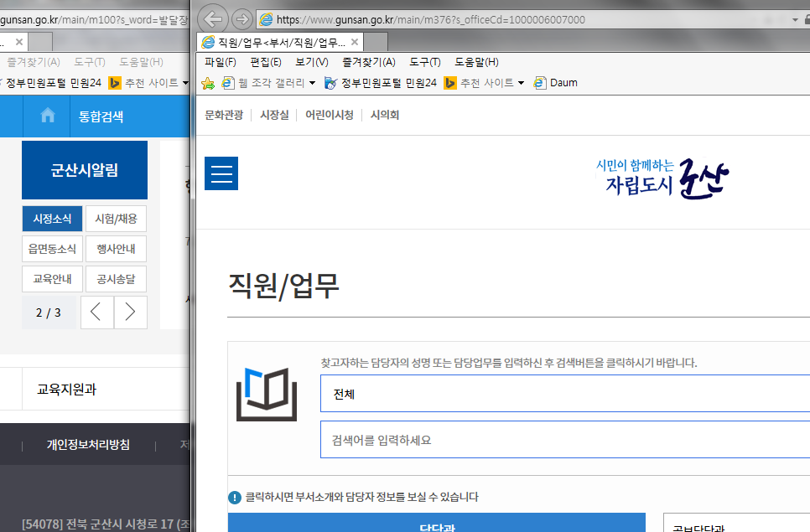Expand the 웹 조각 갤러리 dropdown
This screenshot has width=810, height=532.
pyautogui.click(x=312, y=83)
